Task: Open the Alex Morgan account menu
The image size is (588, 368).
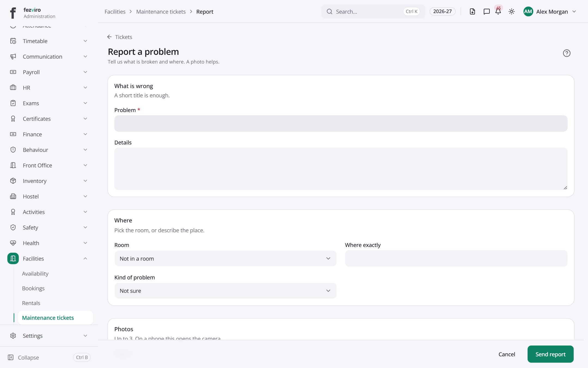Action: [550, 11]
